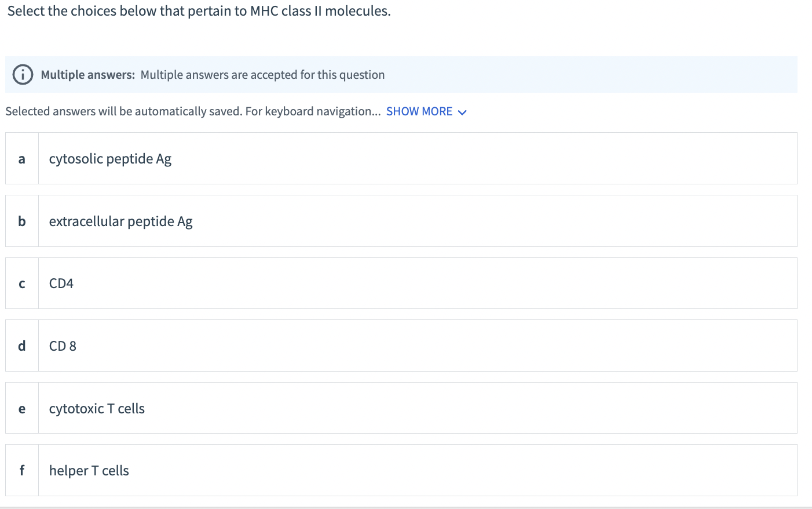The height and width of the screenshot is (509, 812).
Task: Click the letter label 'a' for first choice
Action: pyautogui.click(x=21, y=158)
